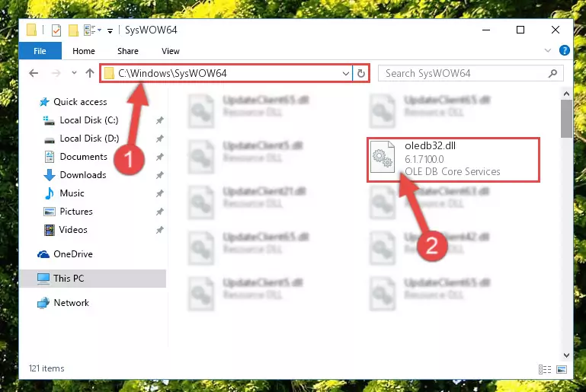
Task: Open Pictures in the sidebar
Action: [x=76, y=212]
